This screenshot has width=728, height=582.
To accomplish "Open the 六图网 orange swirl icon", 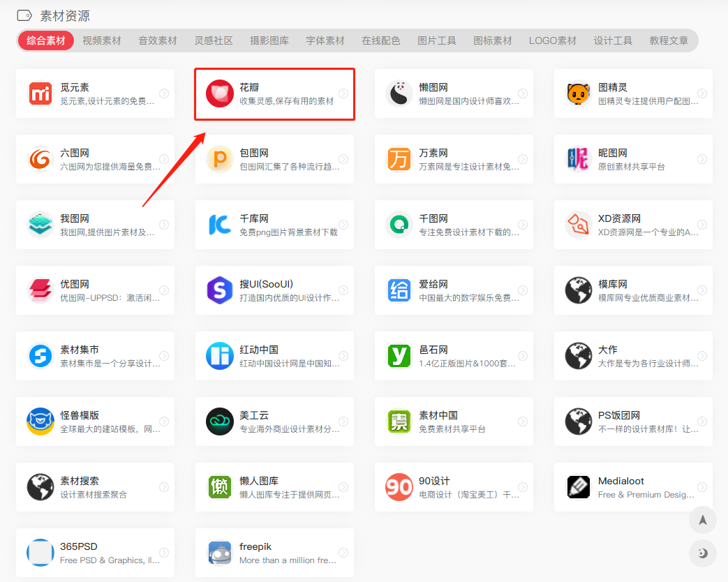I will coord(40,159).
